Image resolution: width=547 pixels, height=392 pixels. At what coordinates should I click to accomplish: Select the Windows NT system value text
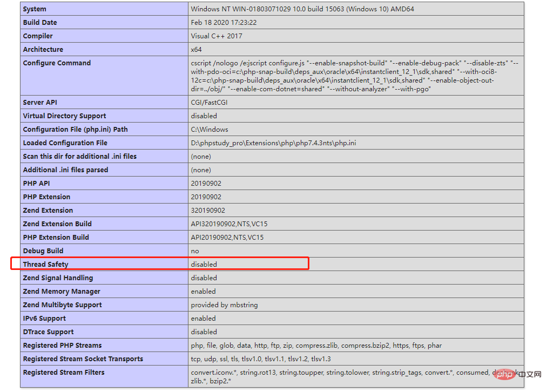click(x=302, y=9)
